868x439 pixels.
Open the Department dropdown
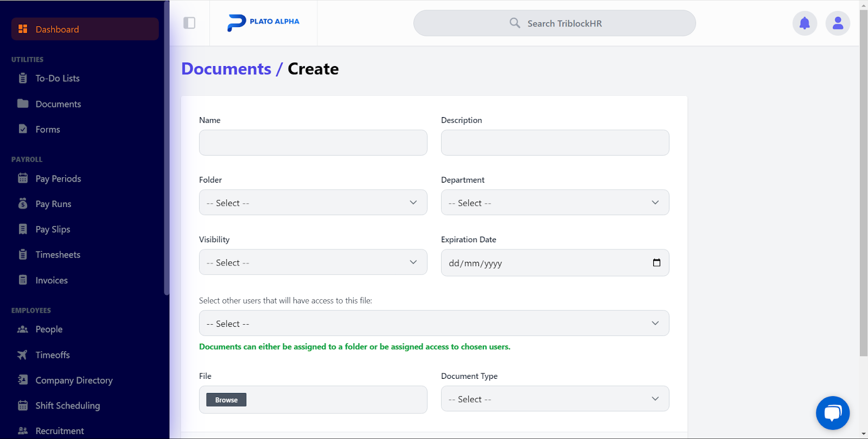pos(555,202)
